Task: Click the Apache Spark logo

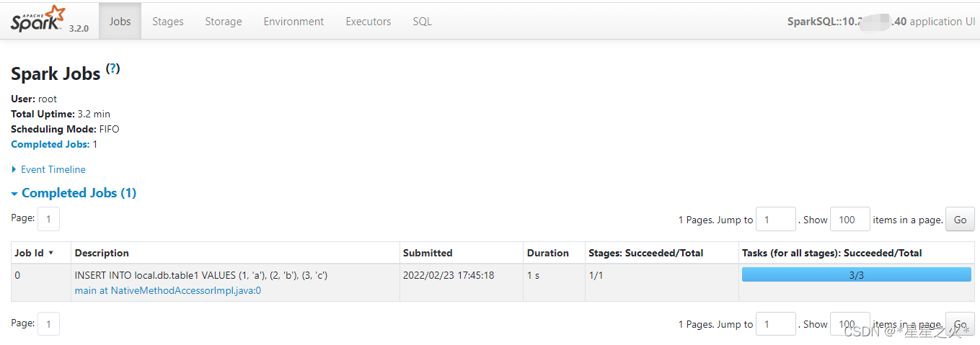Action: click(x=38, y=19)
